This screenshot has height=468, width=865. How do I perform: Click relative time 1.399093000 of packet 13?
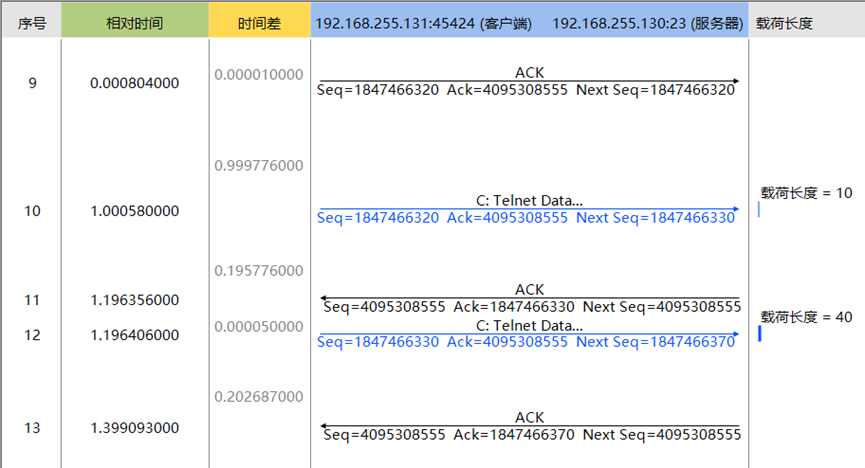134,428
